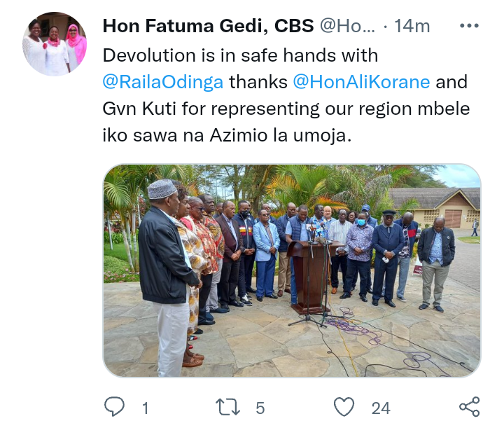Open the @HonAliKorane mention link
Screen dimensions: 504x428
361,82
